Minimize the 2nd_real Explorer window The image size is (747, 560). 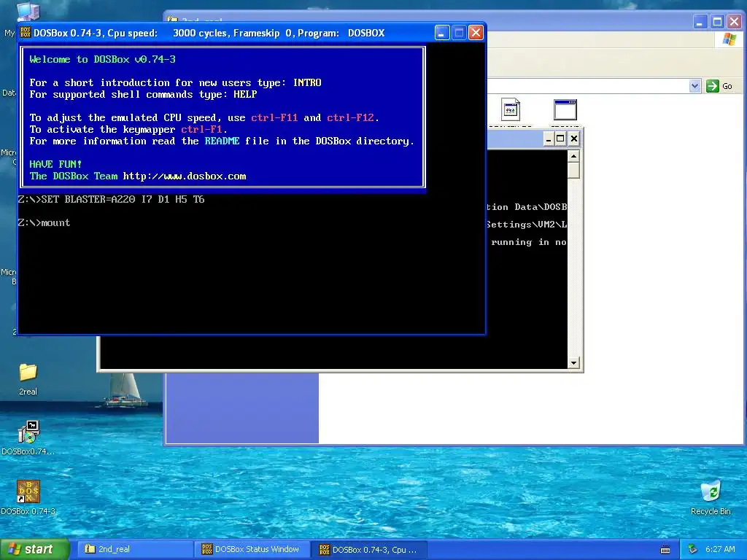click(700, 22)
